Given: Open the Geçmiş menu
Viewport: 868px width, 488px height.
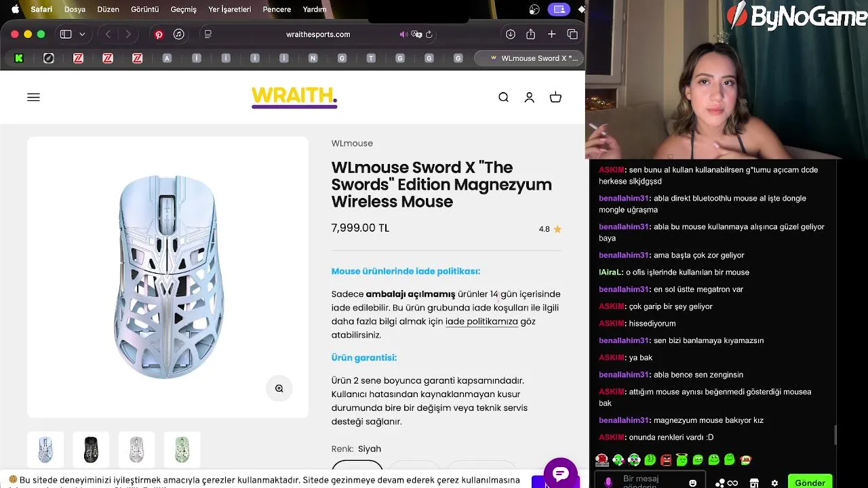Looking at the screenshot, I should (183, 9).
